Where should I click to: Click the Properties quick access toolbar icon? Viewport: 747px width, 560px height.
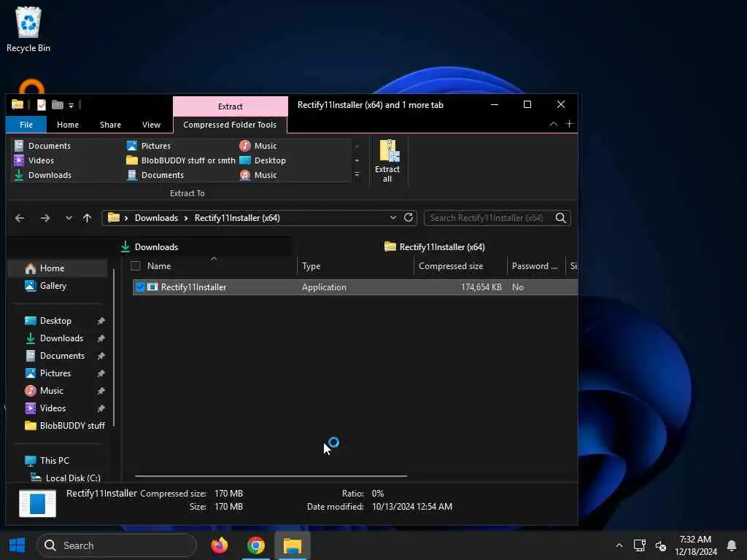[42, 105]
